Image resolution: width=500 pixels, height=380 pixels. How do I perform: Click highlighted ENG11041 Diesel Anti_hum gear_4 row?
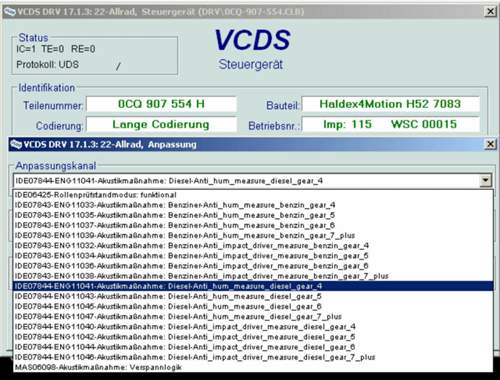point(253,286)
